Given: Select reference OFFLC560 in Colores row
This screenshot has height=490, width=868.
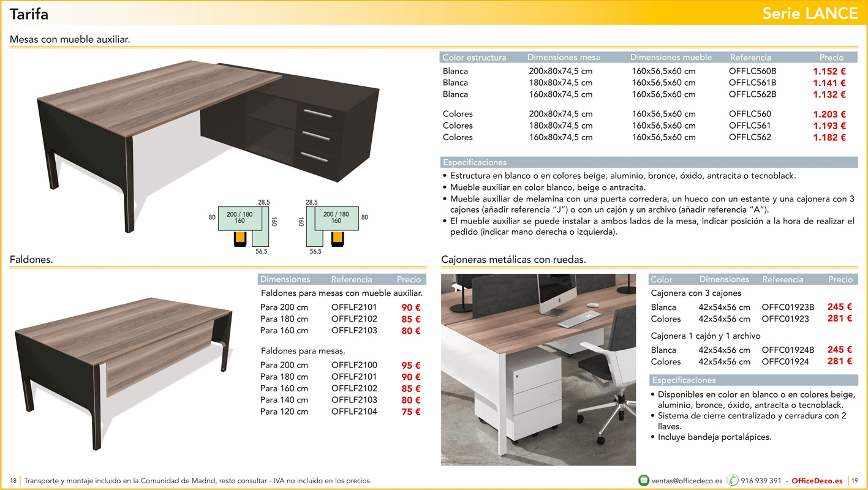Looking at the screenshot, I should tap(750, 114).
